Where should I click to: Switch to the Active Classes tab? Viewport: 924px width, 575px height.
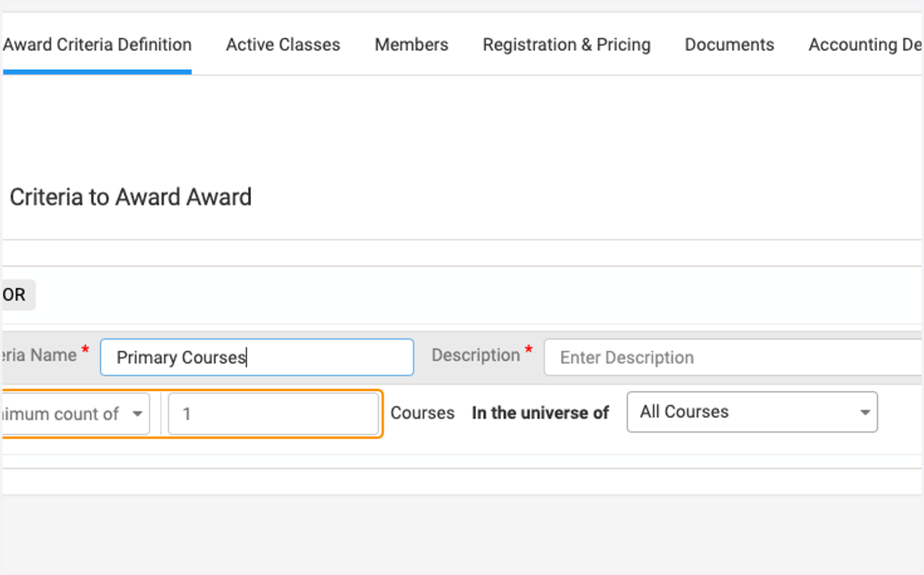pos(283,45)
